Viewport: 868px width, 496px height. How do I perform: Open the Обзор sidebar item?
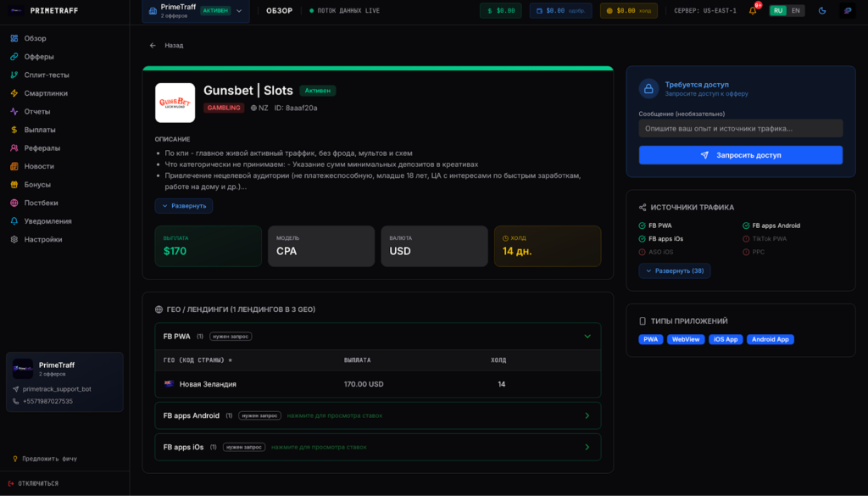point(35,38)
